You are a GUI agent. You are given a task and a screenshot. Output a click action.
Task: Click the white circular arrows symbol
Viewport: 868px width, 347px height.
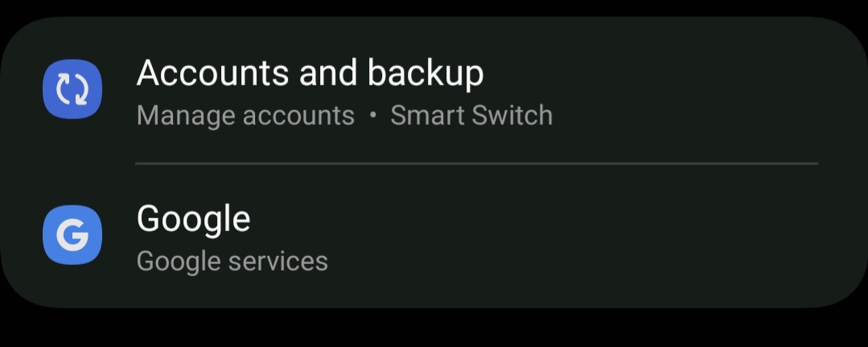pos(72,89)
